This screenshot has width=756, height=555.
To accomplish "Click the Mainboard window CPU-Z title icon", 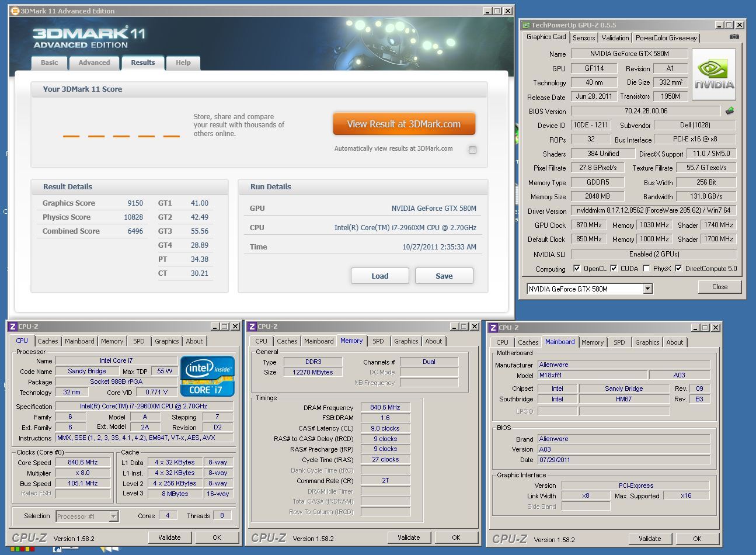I will [493, 328].
